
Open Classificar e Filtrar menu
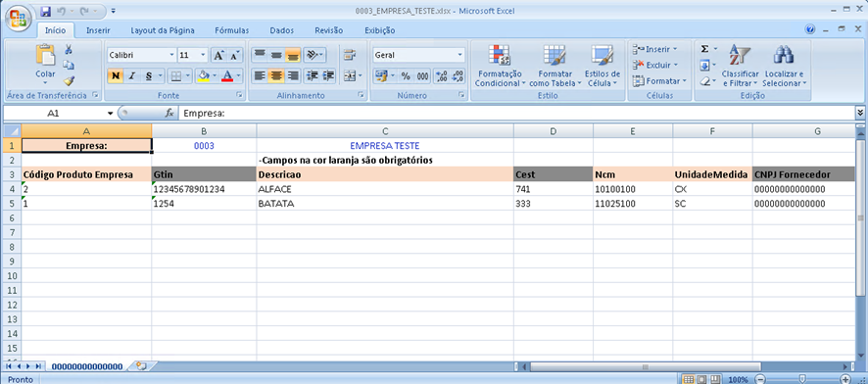740,66
